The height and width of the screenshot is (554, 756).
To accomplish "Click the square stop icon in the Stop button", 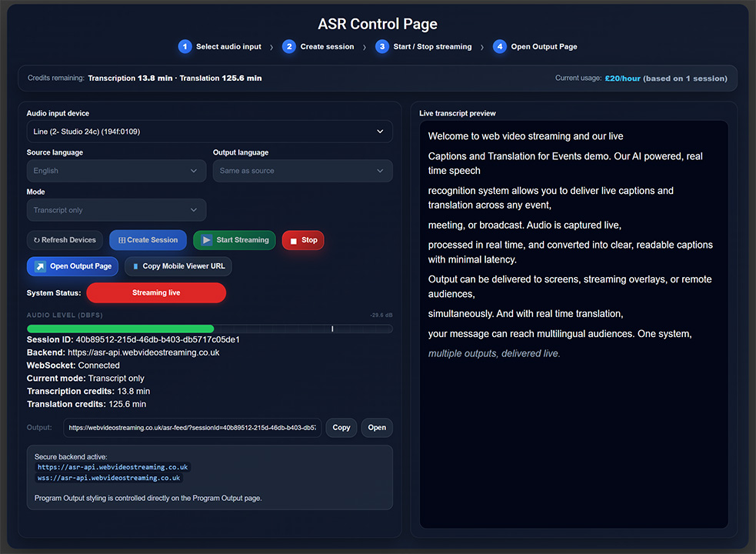I will click(293, 241).
